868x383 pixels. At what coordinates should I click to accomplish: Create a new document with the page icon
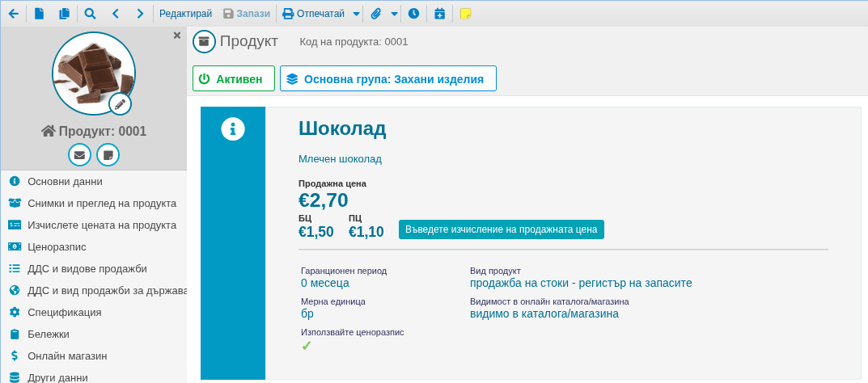point(39,14)
